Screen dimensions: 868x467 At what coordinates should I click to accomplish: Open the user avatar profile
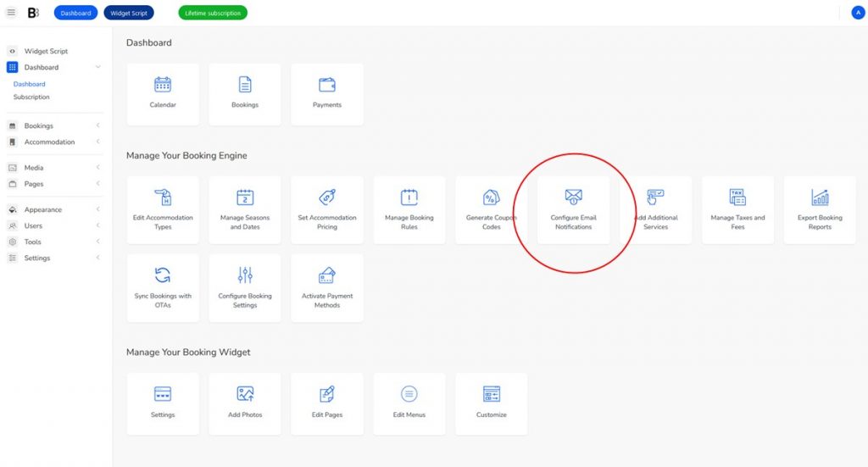[x=857, y=13]
